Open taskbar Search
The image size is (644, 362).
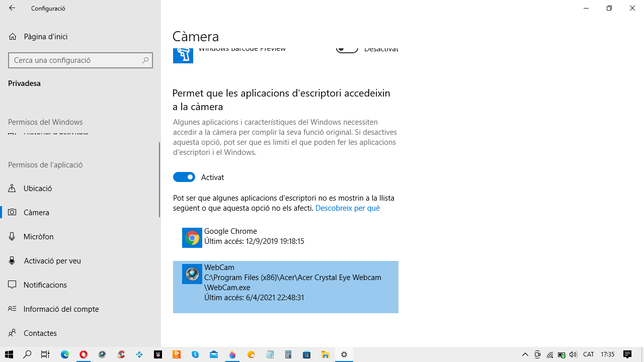[x=27, y=354]
